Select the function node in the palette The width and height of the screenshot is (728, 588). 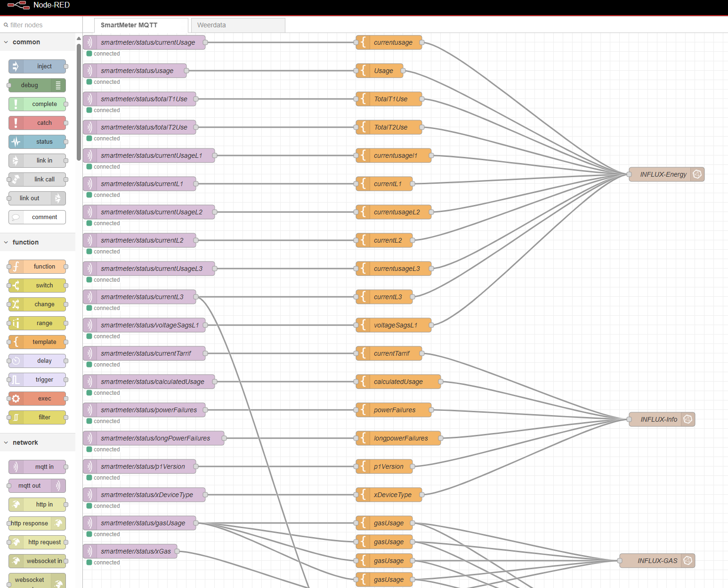[37, 267]
